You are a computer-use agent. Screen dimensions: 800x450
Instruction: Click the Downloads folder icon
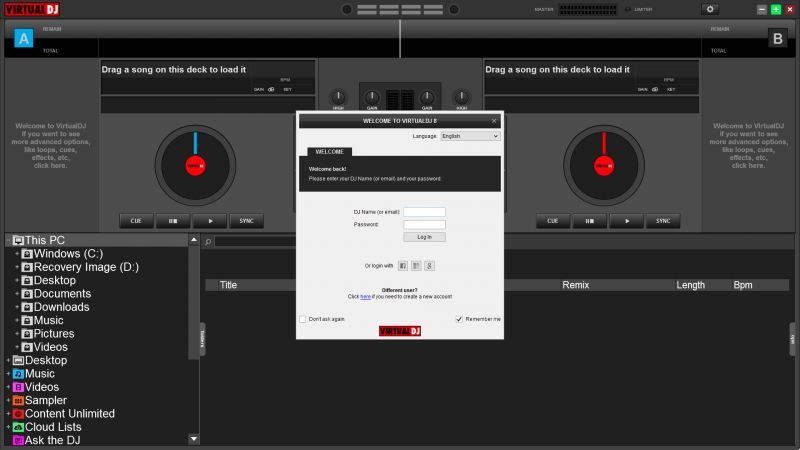(27, 307)
